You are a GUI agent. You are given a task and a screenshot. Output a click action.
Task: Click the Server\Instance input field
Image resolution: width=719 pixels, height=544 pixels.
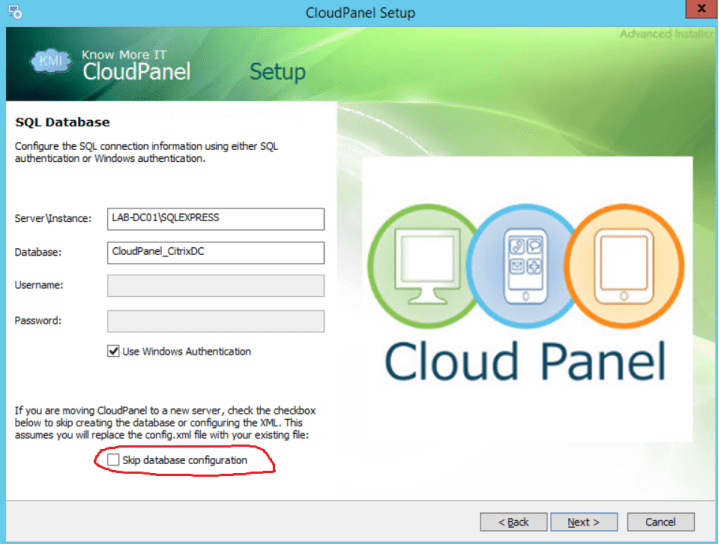pyautogui.click(x=216, y=219)
